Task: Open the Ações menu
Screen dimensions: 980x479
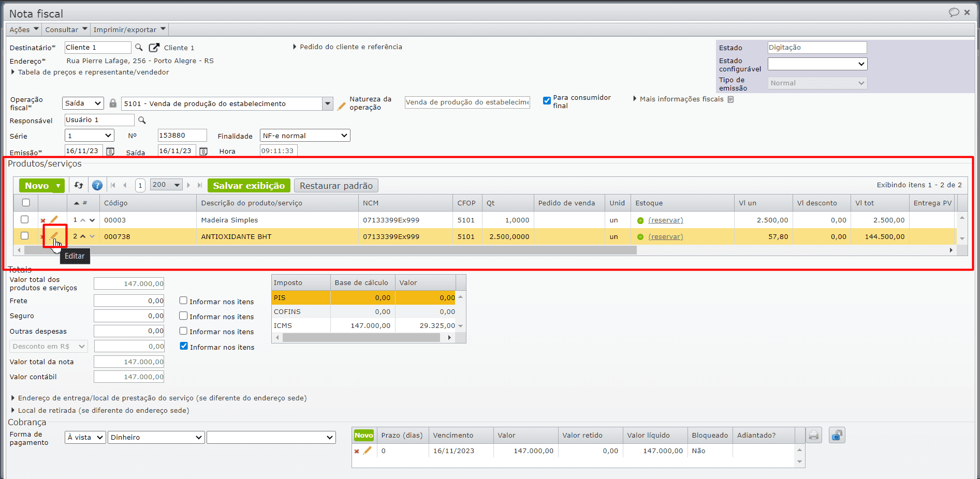Action: (24, 29)
